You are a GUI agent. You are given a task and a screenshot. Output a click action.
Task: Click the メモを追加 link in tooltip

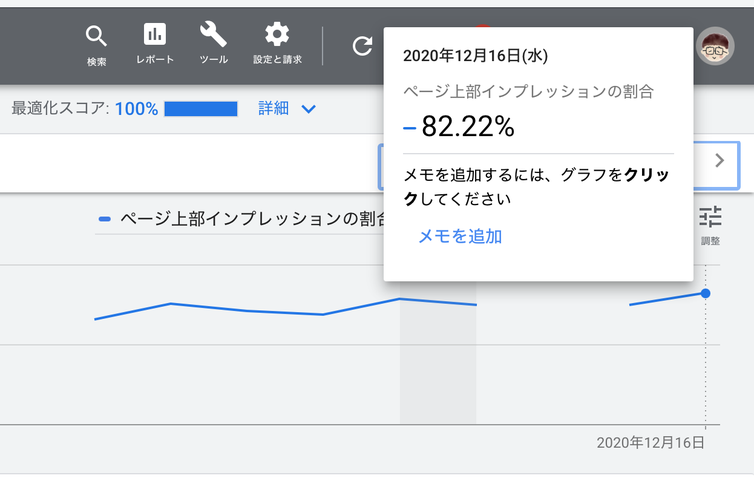pyautogui.click(x=459, y=237)
